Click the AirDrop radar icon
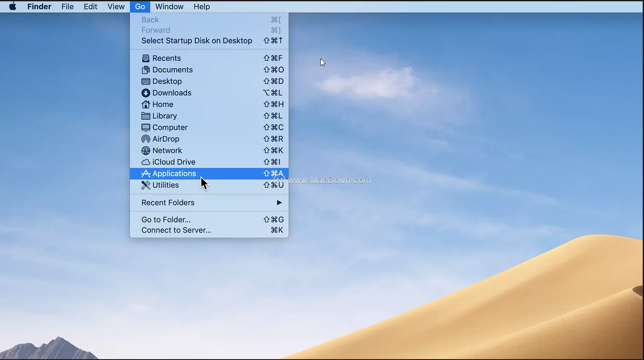The width and height of the screenshot is (644, 360). (146, 139)
